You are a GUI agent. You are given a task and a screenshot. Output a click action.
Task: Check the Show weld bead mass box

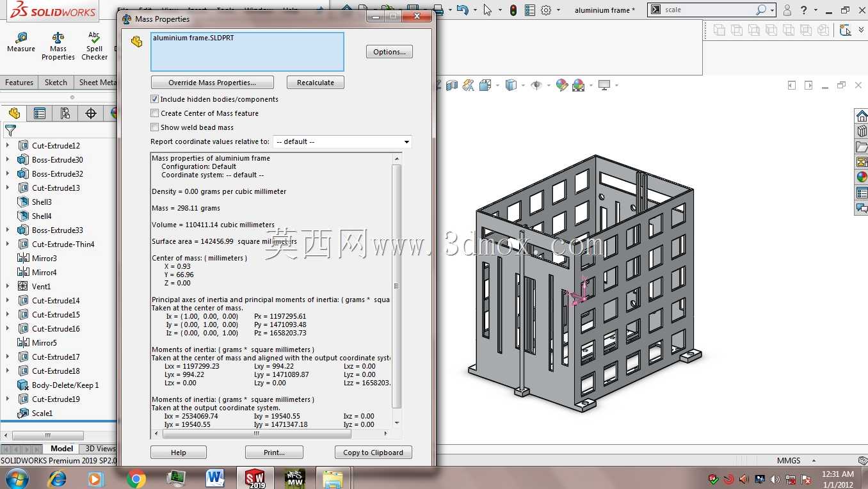(x=154, y=127)
